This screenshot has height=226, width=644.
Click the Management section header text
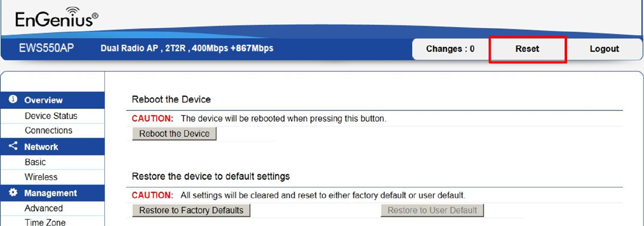click(50, 193)
